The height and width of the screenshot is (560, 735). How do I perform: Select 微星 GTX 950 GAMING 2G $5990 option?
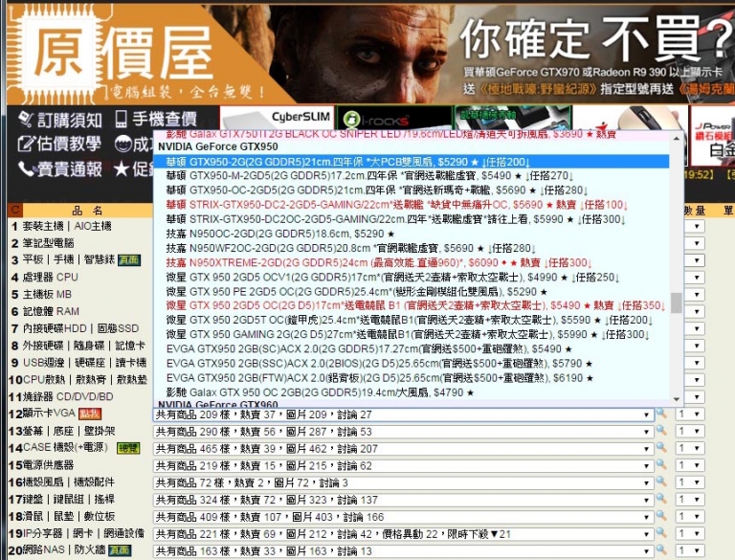[412, 334]
